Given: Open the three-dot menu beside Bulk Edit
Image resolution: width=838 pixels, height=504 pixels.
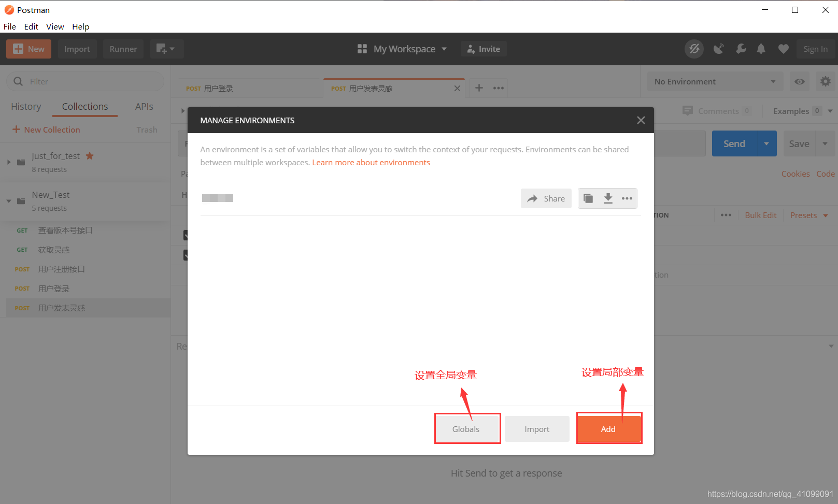Looking at the screenshot, I should click(726, 215).
